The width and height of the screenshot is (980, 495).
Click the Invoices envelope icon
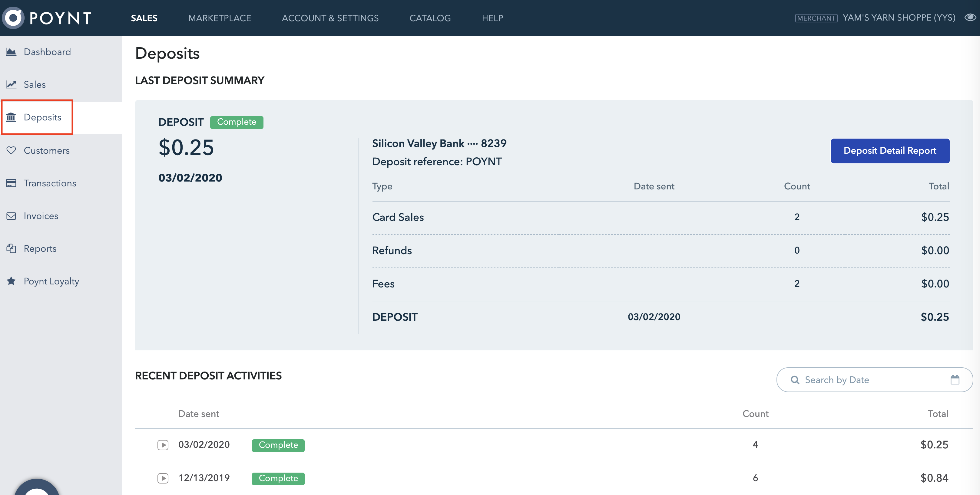pos(11,215)
